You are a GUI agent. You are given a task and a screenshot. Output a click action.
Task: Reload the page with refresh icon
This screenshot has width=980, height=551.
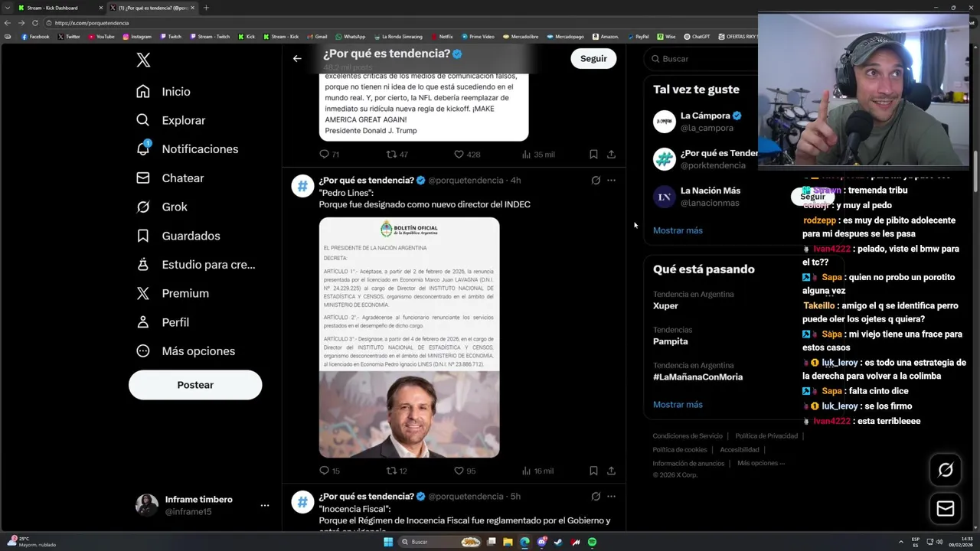[34, 23]
